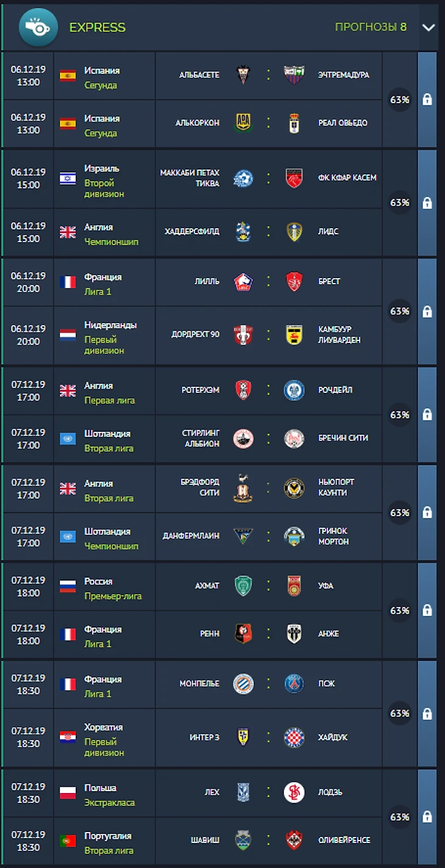
Task: Click the ПСЖ club logo
Action: 294,684
